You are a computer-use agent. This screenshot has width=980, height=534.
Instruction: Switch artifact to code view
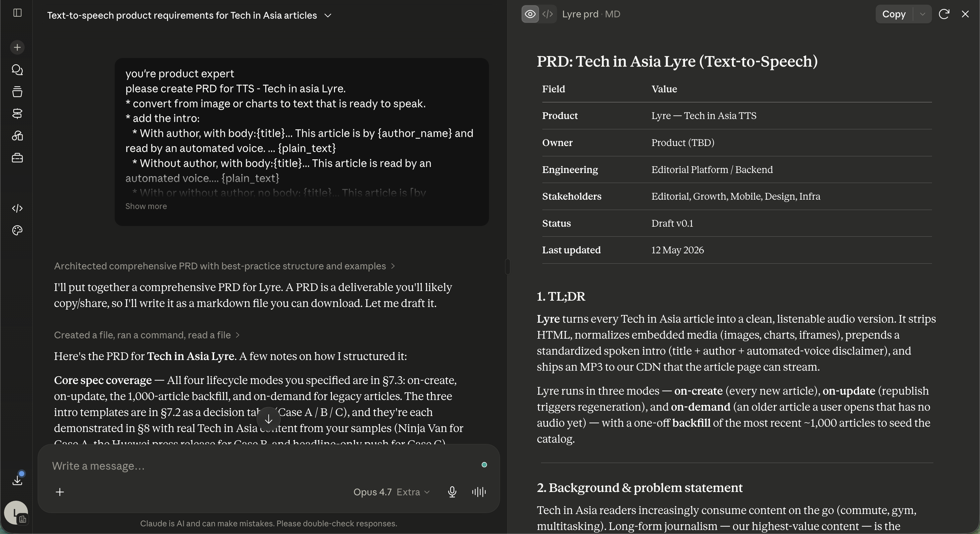click(547, 14)
